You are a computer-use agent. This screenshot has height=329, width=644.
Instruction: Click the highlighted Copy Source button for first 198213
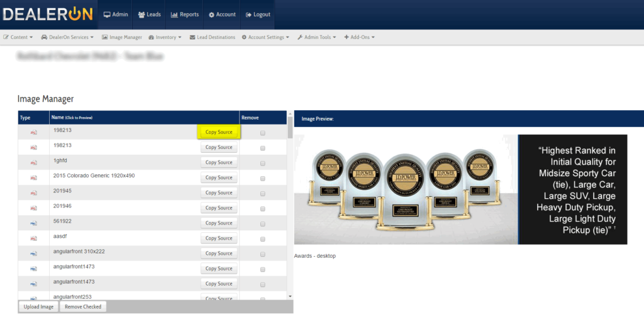click(x=219, y=132)
